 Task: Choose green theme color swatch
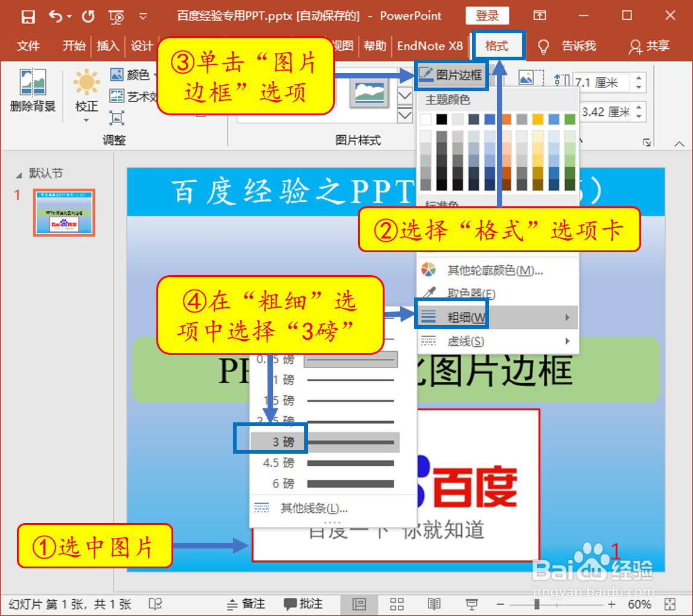570,119
